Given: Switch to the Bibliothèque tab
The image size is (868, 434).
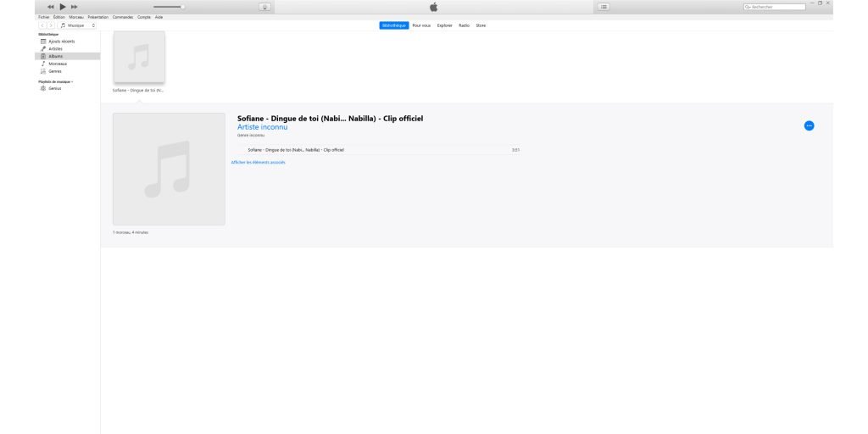Looking at the screenshot, I should [394, 25].
